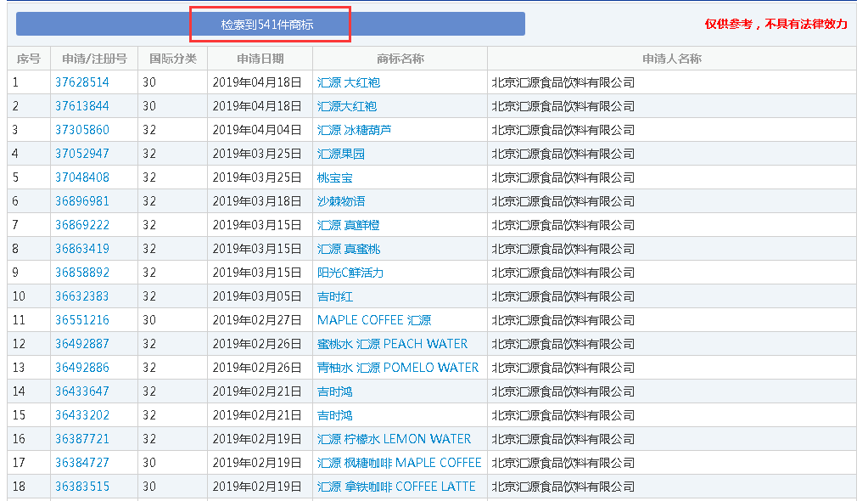This screenshot has height=501, width=868.
Task: Select 蜜桃水 汇源 PEACH WATER link
Action: (x=392, y=344)
